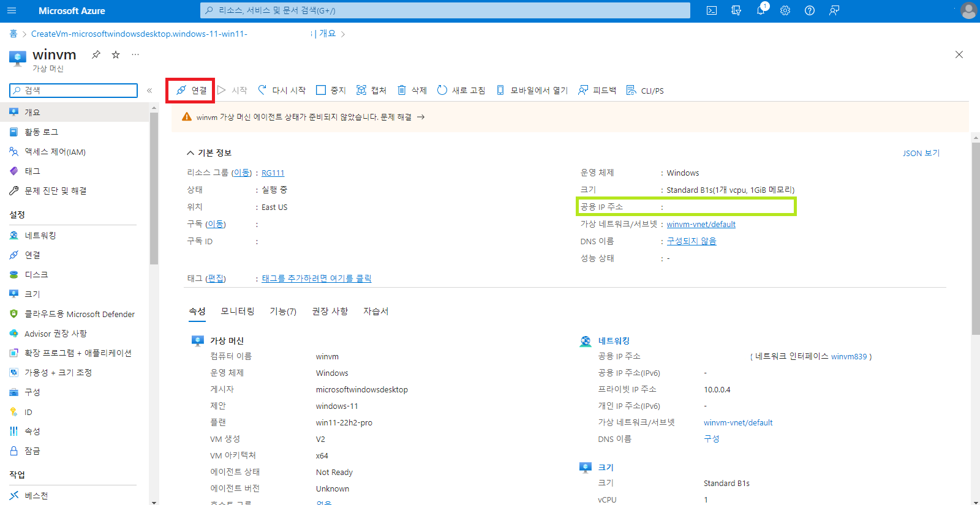Focus the top Azure resource search bar

445,10
